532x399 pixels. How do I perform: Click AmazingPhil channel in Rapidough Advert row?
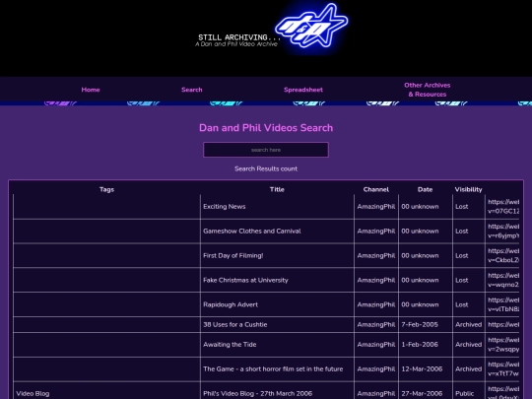coord(376,304)
